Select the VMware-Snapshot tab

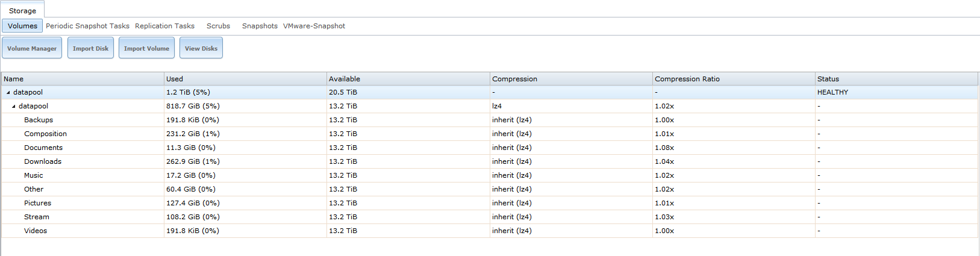click(314, 26)
